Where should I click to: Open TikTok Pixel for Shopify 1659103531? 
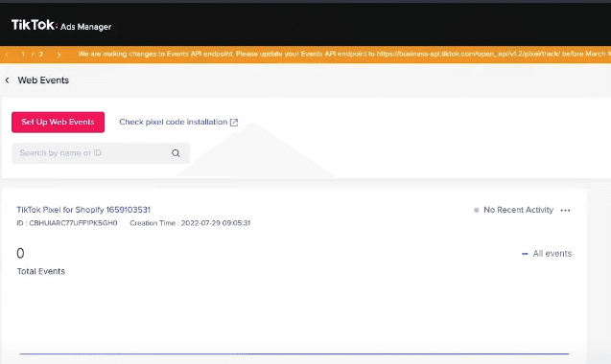point(83,210)
